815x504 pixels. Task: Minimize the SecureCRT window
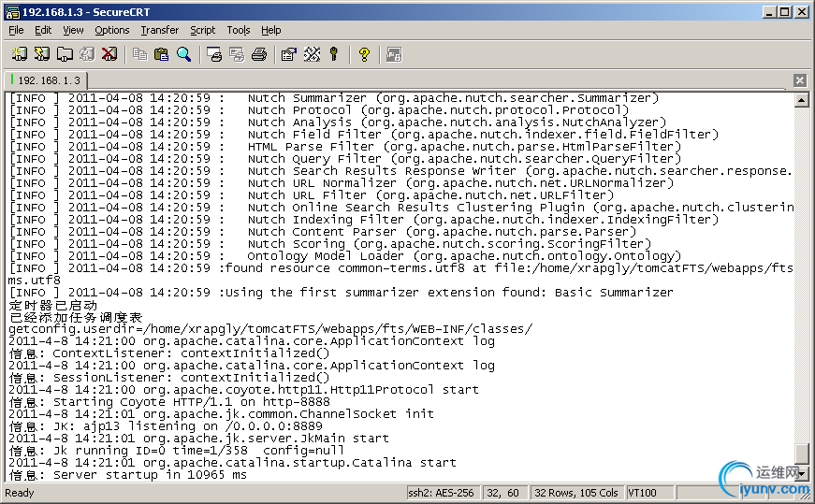(x=769, y=12)
